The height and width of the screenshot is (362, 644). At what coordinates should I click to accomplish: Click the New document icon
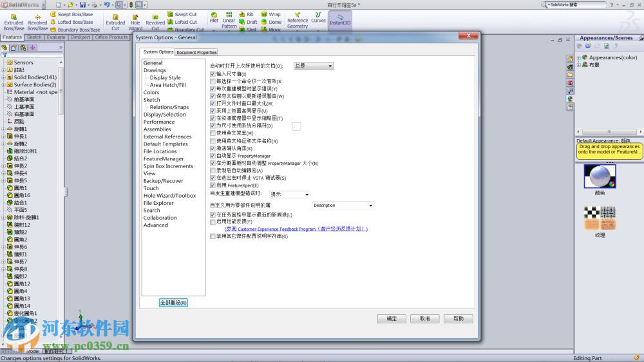click(x=59, y=5)
